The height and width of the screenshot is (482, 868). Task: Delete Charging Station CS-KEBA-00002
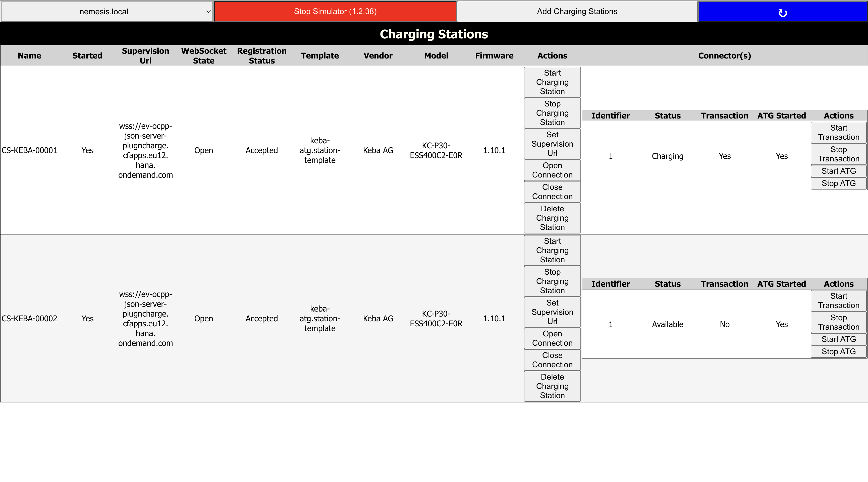[552, 386]
